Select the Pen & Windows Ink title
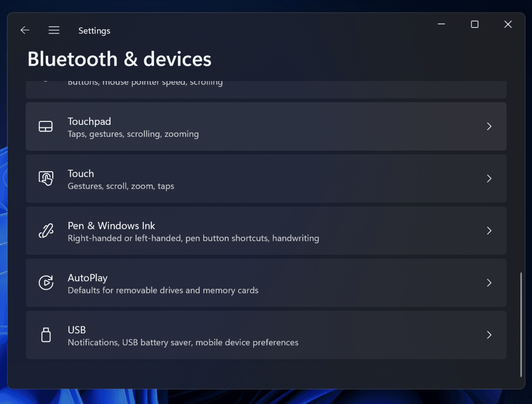 click(112, 226)
